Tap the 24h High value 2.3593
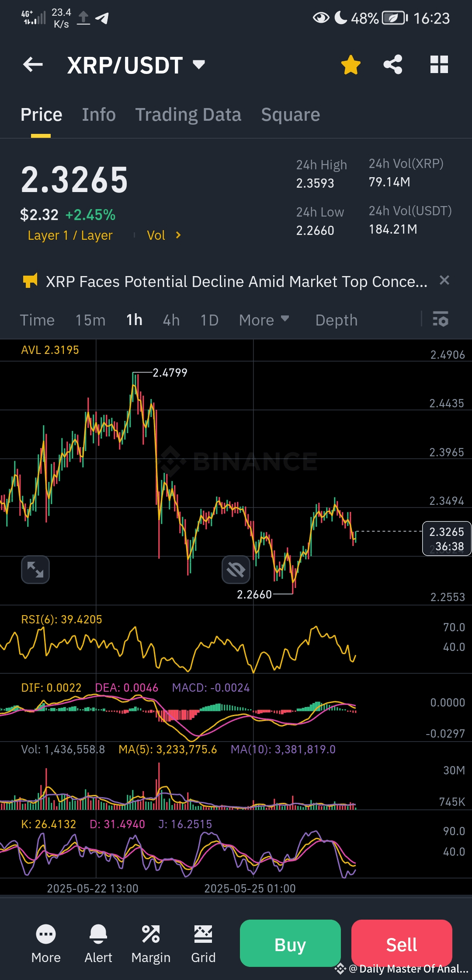Image resolution: width=472 pixels, height=980 pixels. (x=315, y=183)
